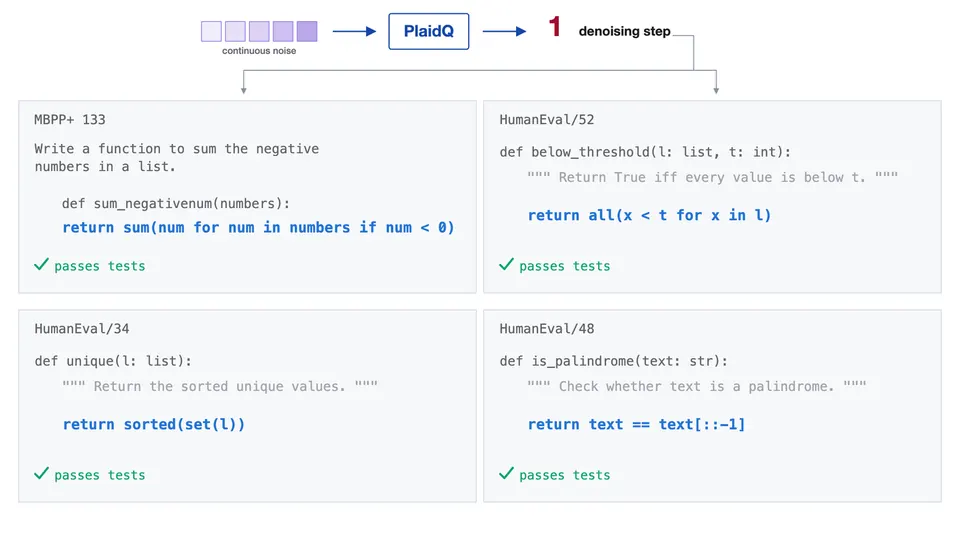Click the 'return sum(num for num' code line
Screen dimensions: 960x540
coord(258,228)
